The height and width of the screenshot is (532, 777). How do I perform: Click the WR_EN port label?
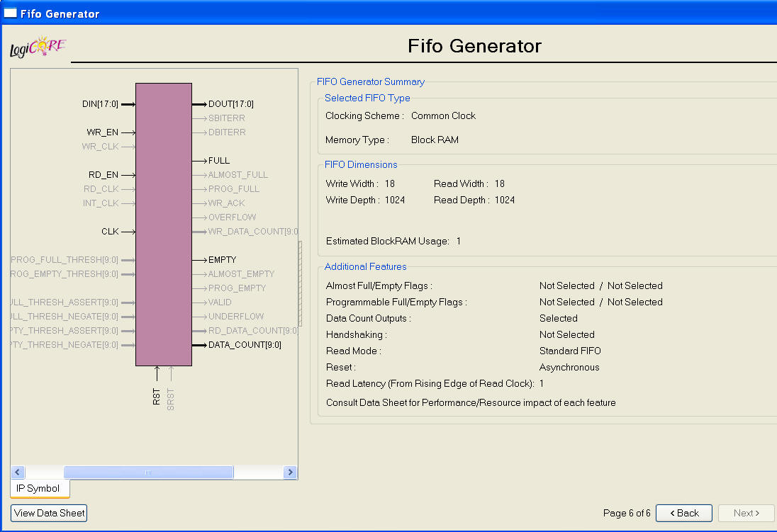point(103,132)
